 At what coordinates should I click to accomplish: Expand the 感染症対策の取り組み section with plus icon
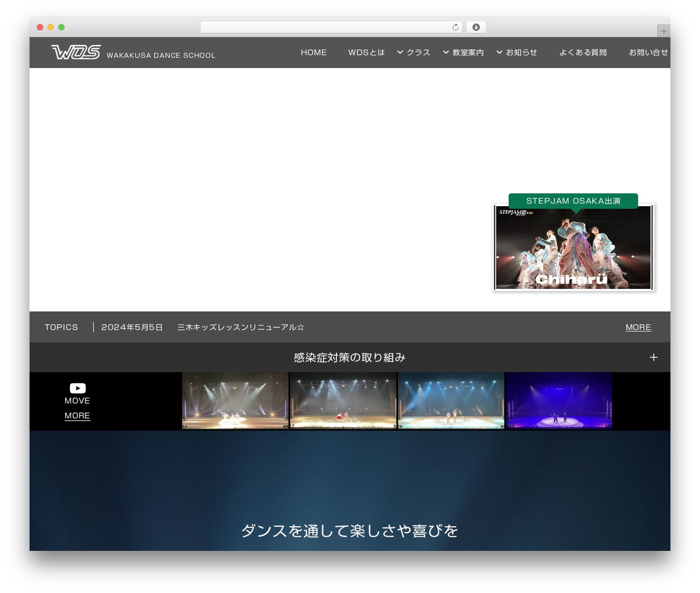tap(654, 357)
